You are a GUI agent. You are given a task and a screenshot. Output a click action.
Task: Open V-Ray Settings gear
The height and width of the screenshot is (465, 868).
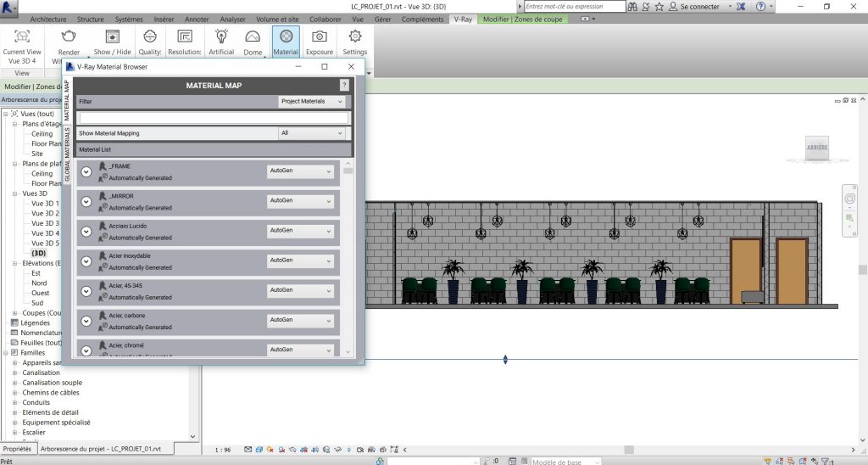[355, 37]
